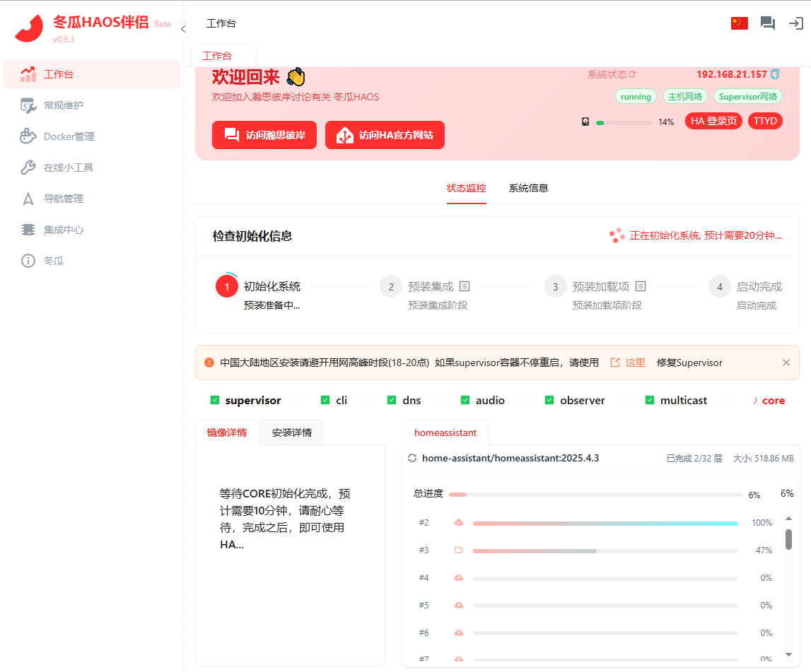The height and width of the screenshot is (672, 811).
Task: Click the supervisor green checkbox
Action: pyautogui.click(x=215, y=400)
